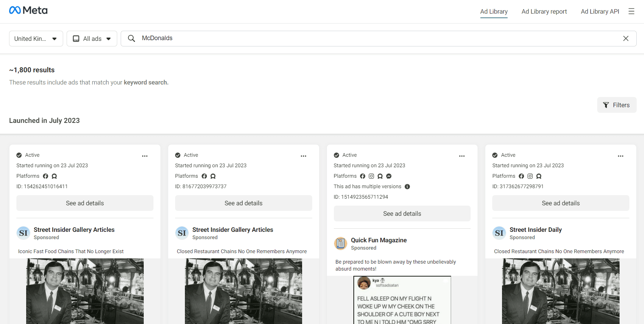
Task: Click the Audience Network icon on the second ad
Action: [x=213, y=176]
